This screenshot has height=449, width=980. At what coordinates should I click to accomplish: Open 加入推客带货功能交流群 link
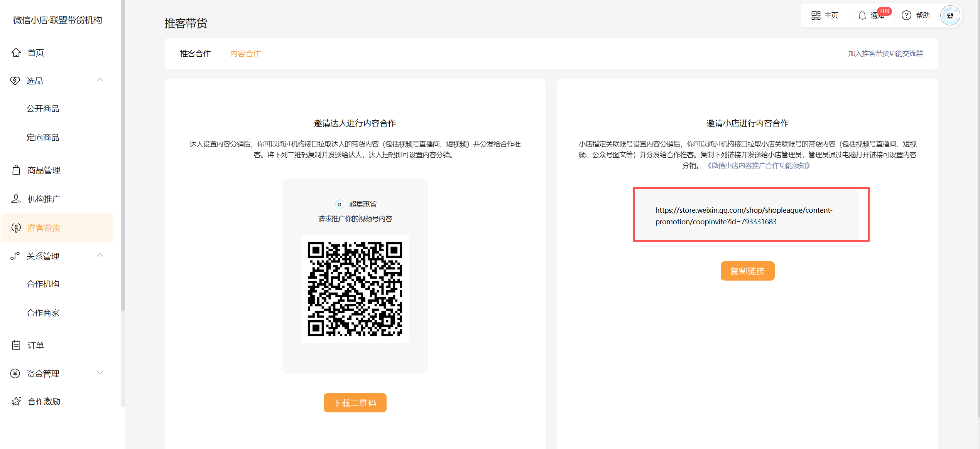(885, 54)
